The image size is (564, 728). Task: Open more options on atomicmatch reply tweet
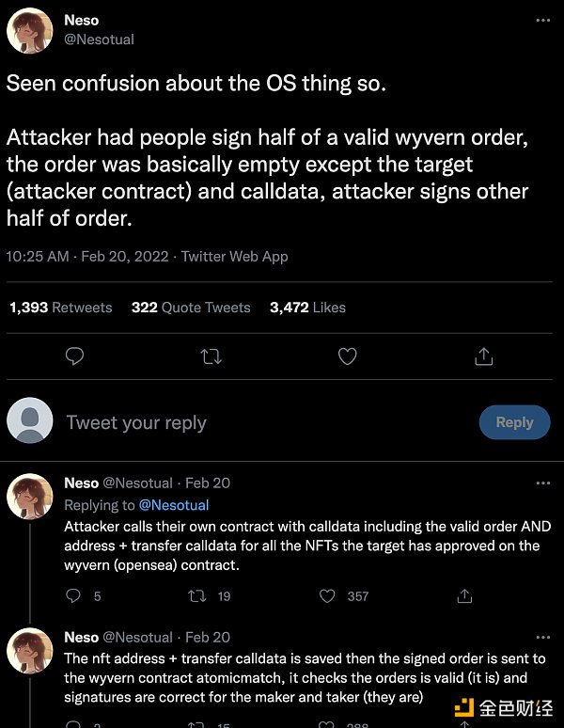point(543,637)
